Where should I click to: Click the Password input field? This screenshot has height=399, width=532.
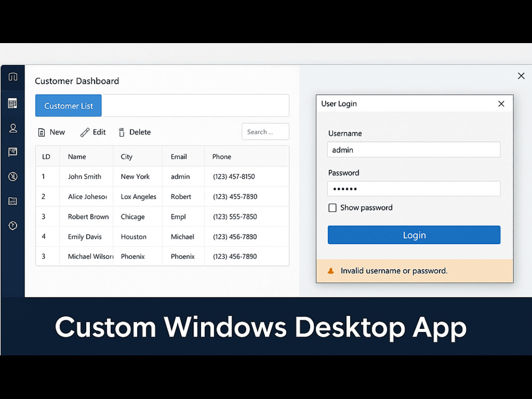coord(413,189)
